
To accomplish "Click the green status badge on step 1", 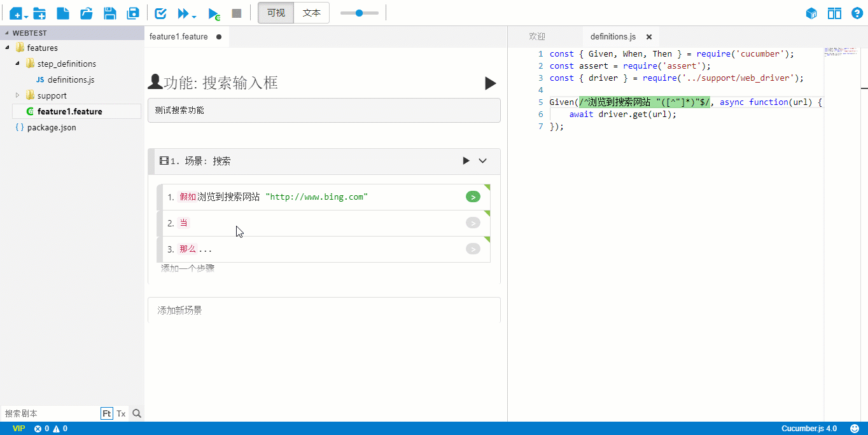I will click(473, 197).
